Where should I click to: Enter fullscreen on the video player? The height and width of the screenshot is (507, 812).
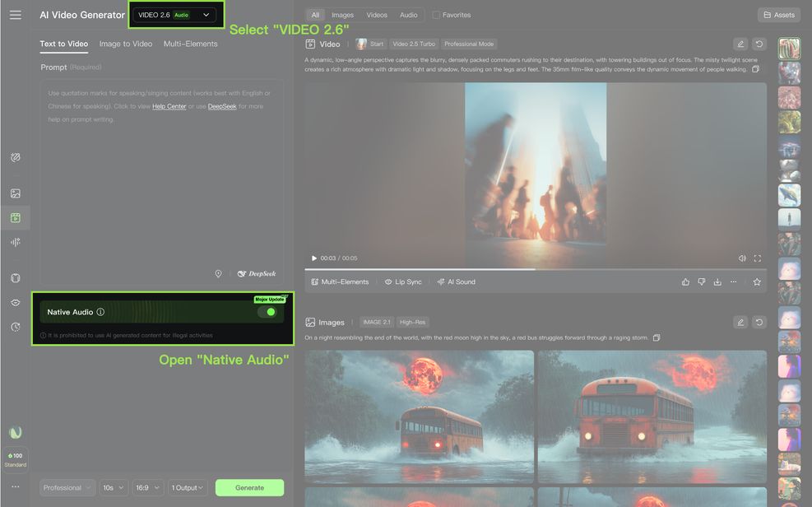tap(757, 258)
